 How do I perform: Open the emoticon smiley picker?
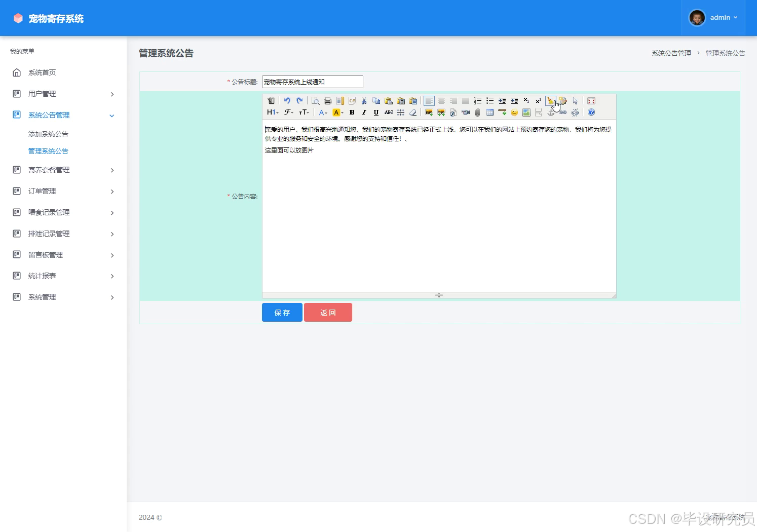(x=514, y=112)
